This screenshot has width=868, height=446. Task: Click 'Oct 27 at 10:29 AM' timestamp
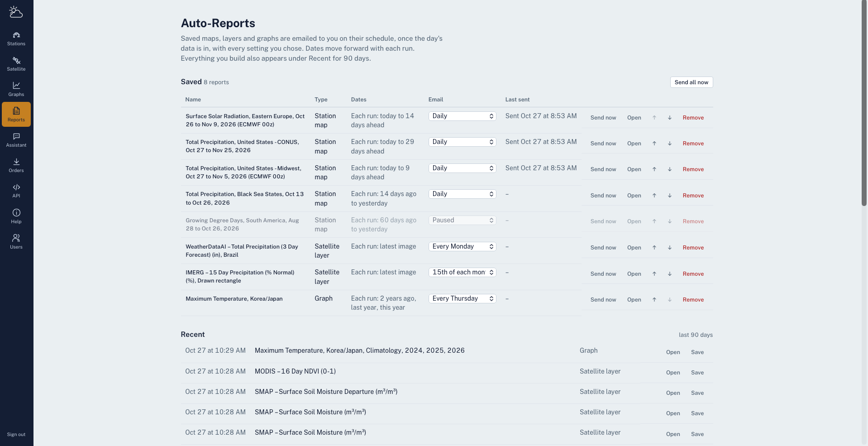click(x=215, y=351)
